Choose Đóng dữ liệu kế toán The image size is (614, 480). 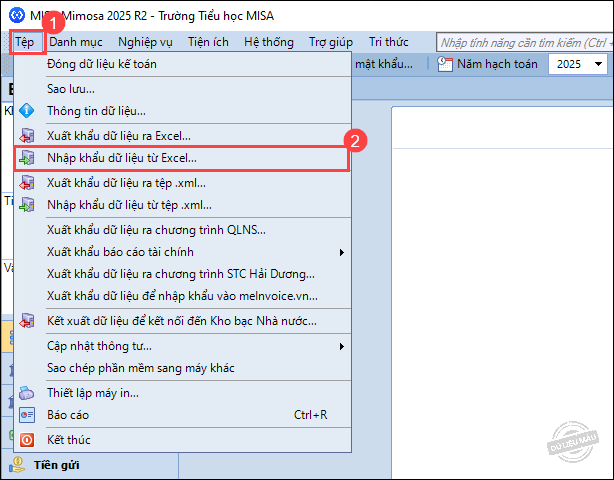point(182,64)
